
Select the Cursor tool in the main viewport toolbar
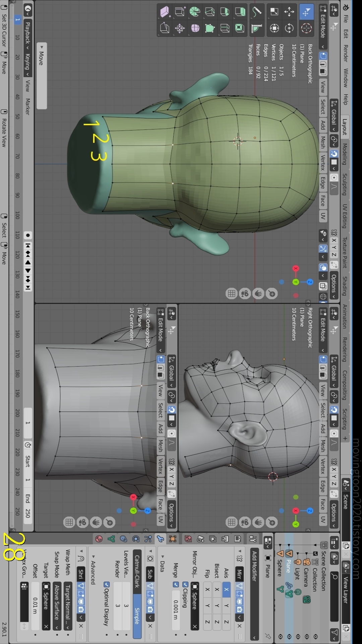pos(306,28)
